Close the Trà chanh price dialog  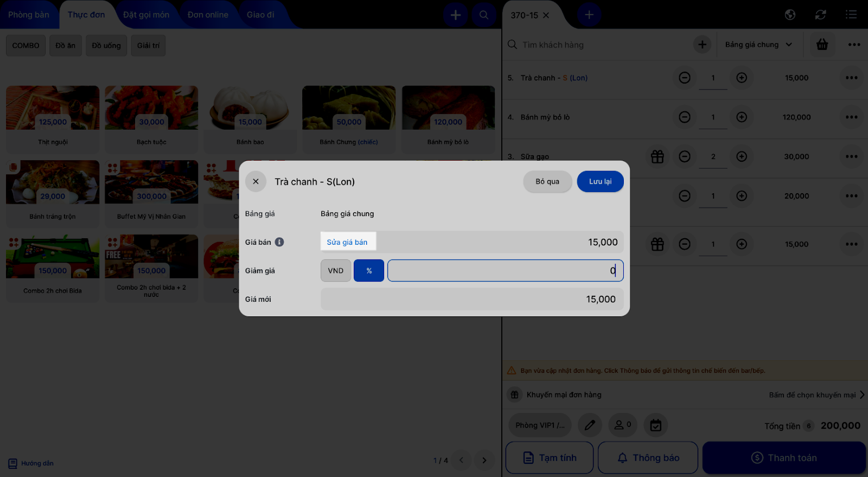pyautogui.click(x=256, y=181)
